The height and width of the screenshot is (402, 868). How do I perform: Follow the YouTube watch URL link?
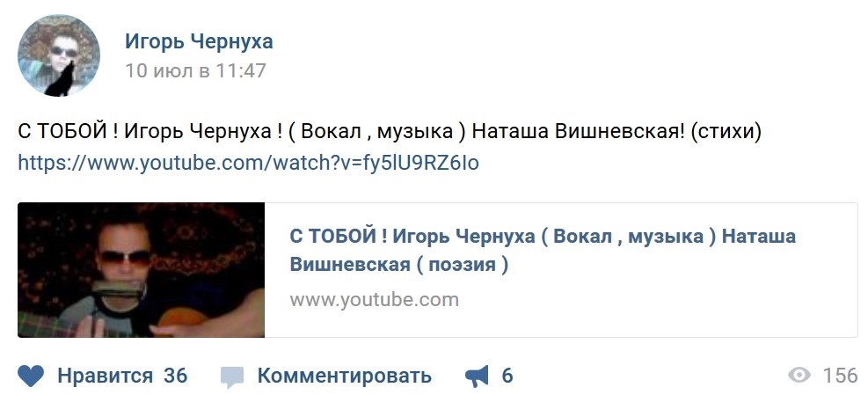249,163
